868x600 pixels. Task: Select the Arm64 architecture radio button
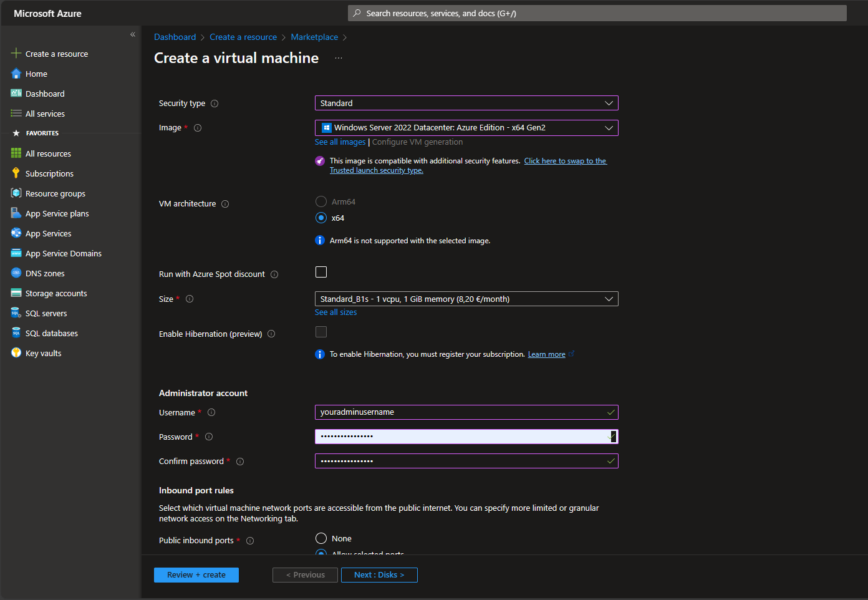pos(321,201)
